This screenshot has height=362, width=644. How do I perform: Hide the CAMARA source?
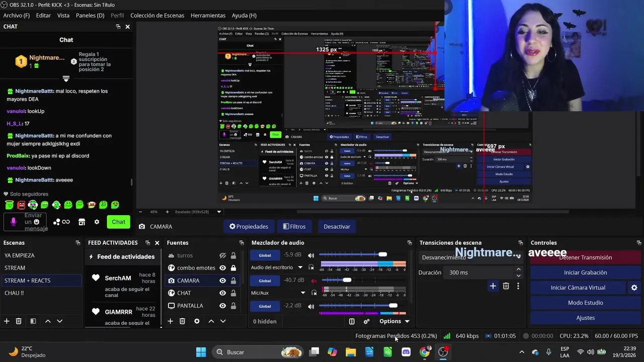coord(222,281)
